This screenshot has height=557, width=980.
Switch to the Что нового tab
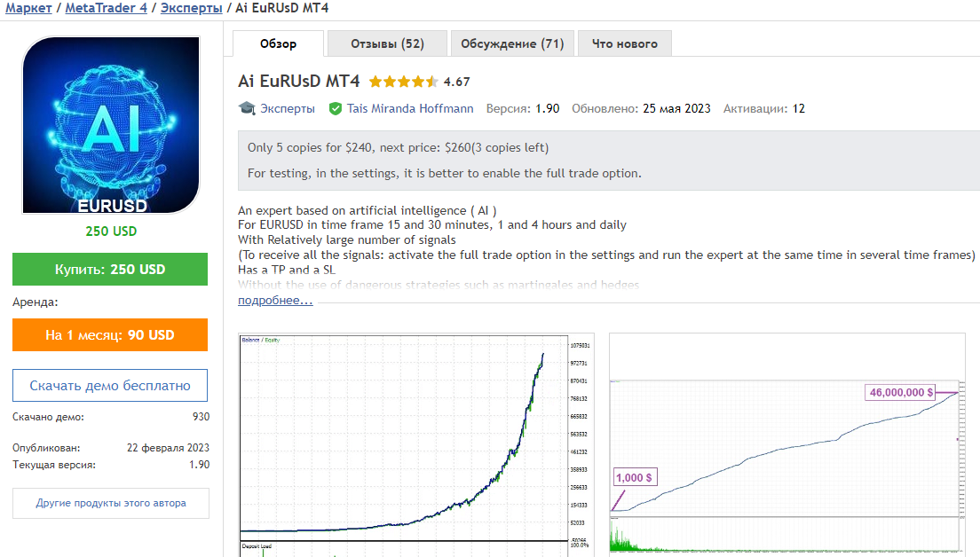pyautogui.click(x=624, y=43)
